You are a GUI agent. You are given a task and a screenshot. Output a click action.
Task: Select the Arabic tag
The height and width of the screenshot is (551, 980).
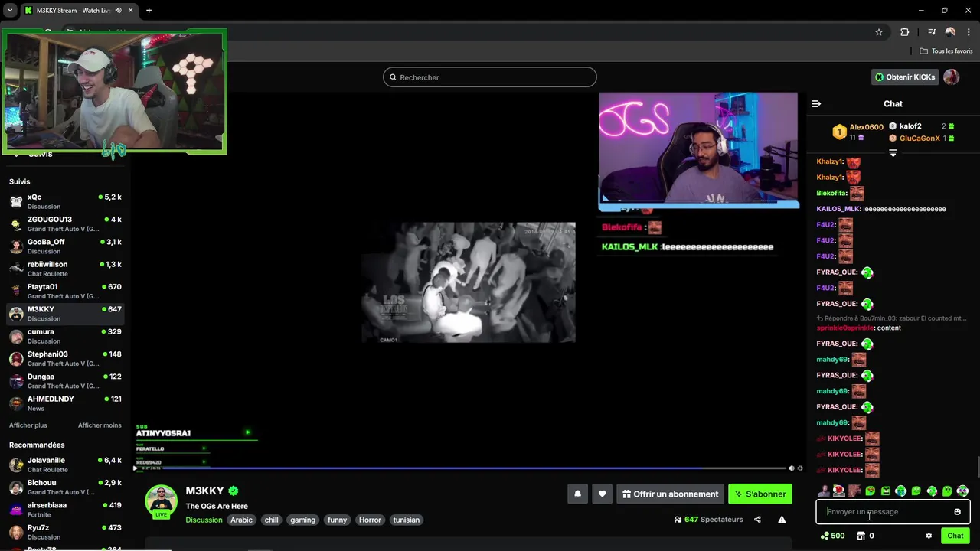[241, 520]
